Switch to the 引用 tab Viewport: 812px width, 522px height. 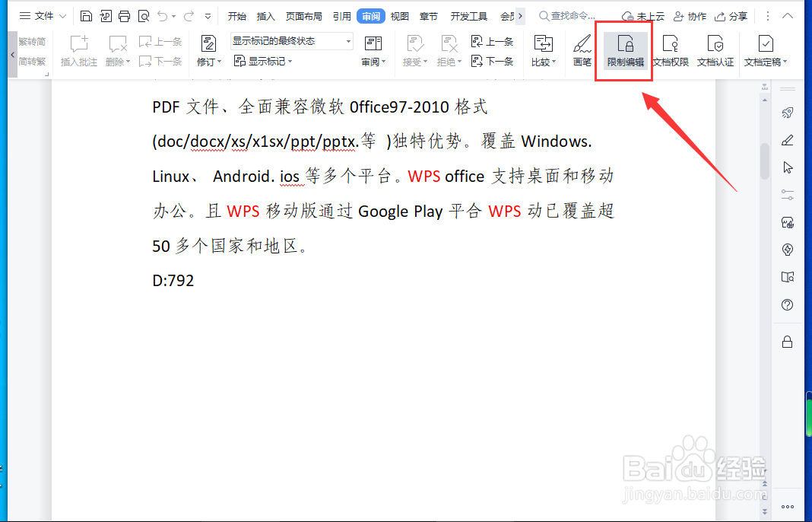click(342, 17)
